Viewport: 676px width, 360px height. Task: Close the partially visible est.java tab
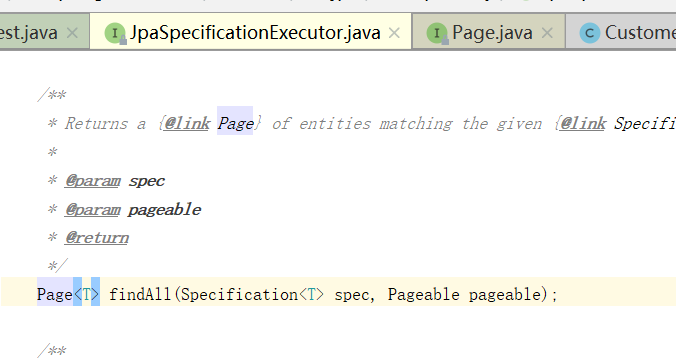(72, 33)
